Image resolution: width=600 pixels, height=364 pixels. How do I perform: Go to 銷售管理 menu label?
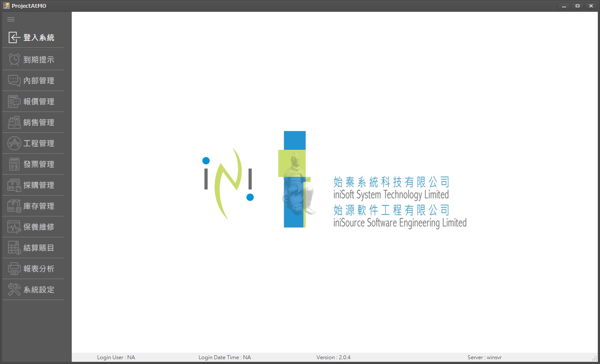39,122
